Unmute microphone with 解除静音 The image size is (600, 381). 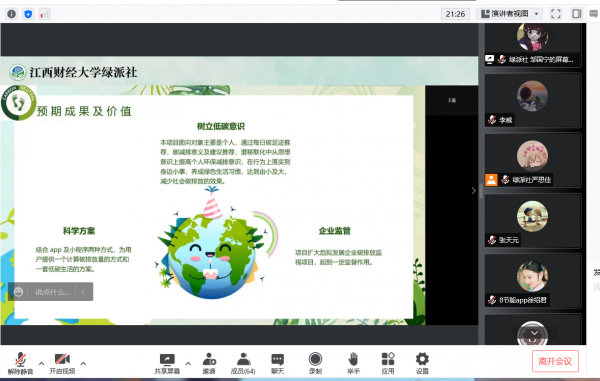point(20,363)
